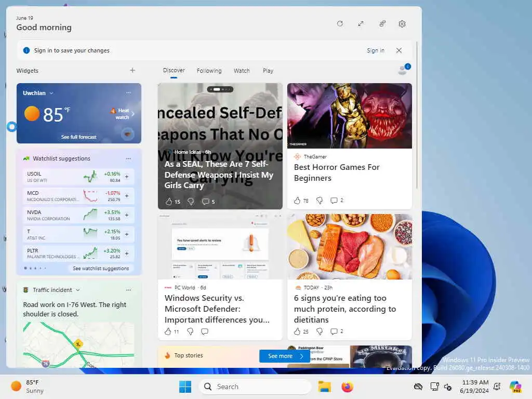Image resolution: width=532 pixels, height=399 pixels.
Task: Click See more in Top stories
Action: coord(285,356)
